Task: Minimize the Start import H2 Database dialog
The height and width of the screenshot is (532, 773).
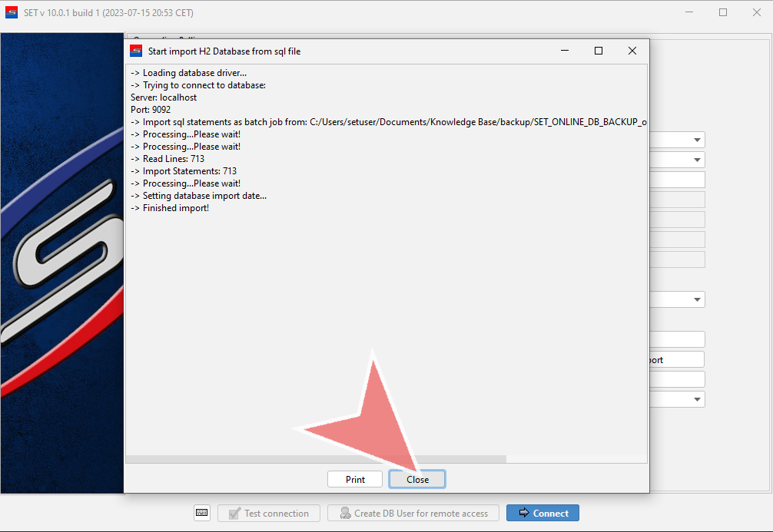Action: point(565,51)
